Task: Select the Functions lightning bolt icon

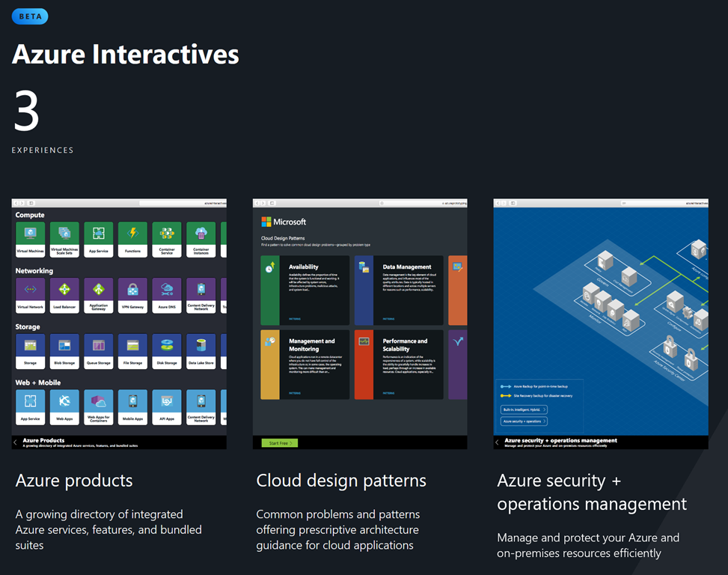Action: click(x=133, y=239)
